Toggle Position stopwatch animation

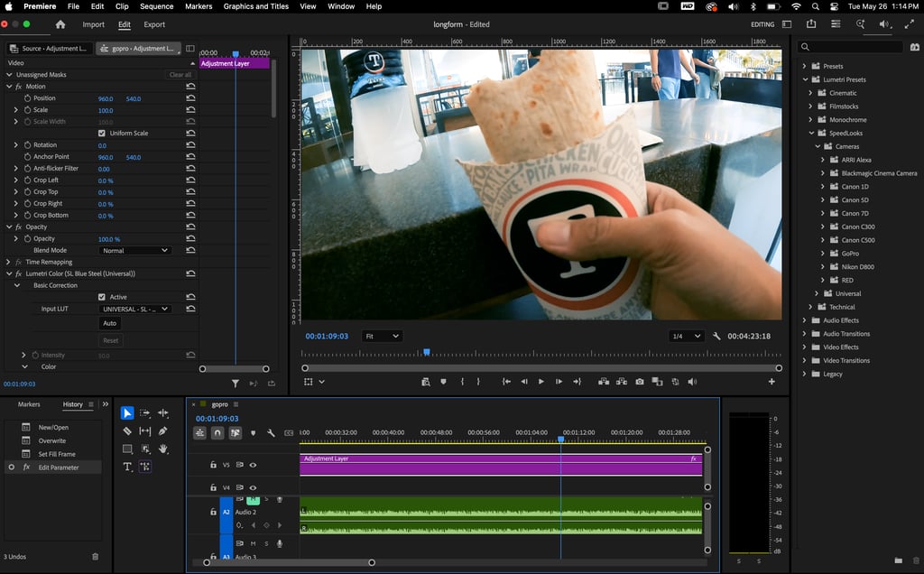click(x=27, y=97)
